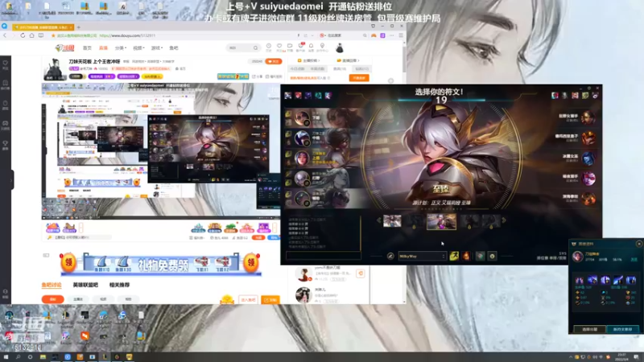The width and height of the screenshot is (644, 362).
Task: Click right 领 gift claim button
Action: click(251, 263)
